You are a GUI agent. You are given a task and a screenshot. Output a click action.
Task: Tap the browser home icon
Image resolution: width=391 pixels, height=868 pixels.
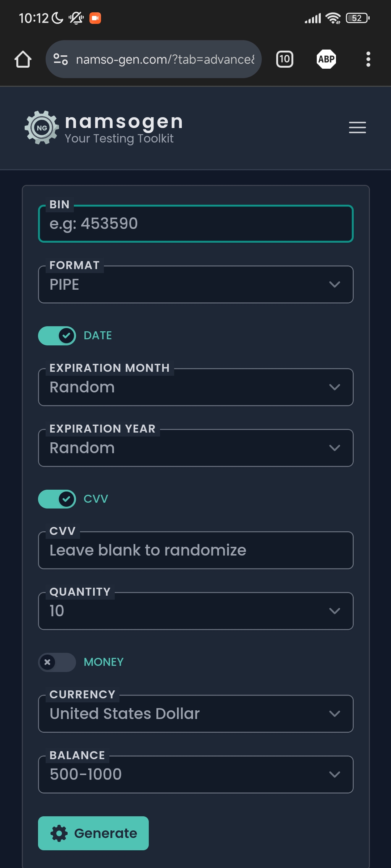point(23,59)
